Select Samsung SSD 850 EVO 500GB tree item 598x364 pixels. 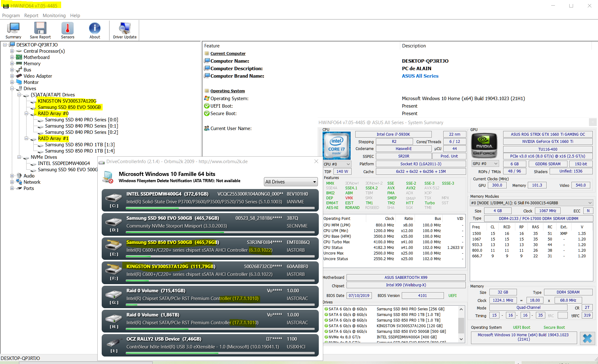pos(69,107)
